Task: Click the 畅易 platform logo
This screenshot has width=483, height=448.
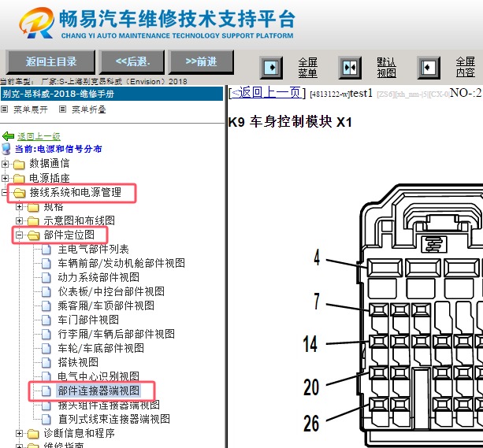Action: 37,23
